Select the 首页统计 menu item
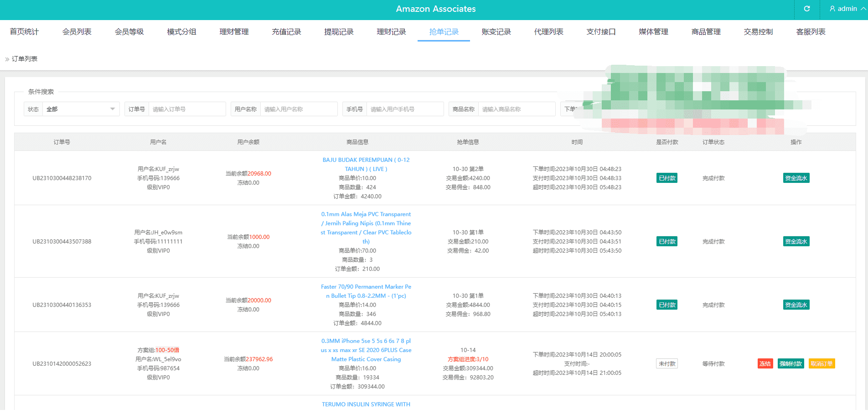Image resolution: width=868 pixels, height=415 pixels. [x=24, y=31]
